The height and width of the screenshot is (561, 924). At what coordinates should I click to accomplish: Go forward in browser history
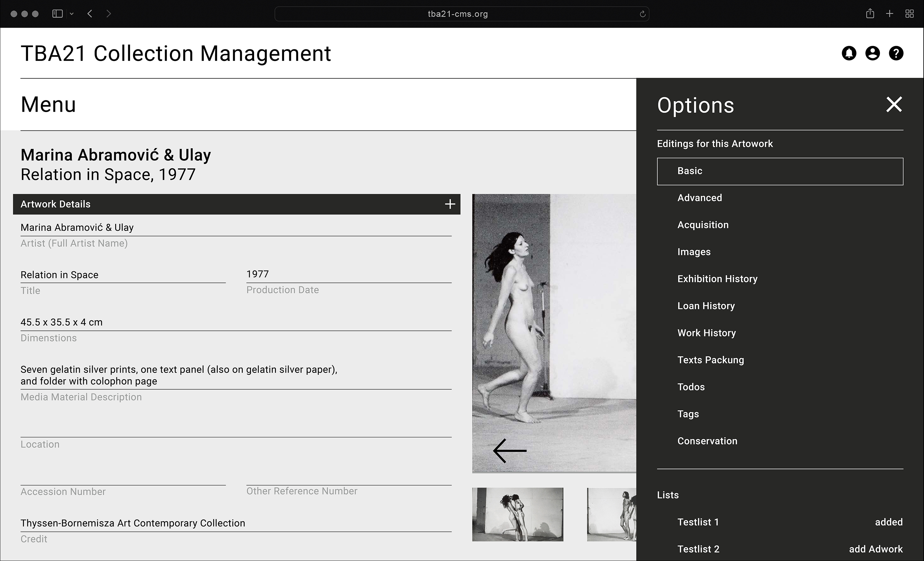pos(109,14)
